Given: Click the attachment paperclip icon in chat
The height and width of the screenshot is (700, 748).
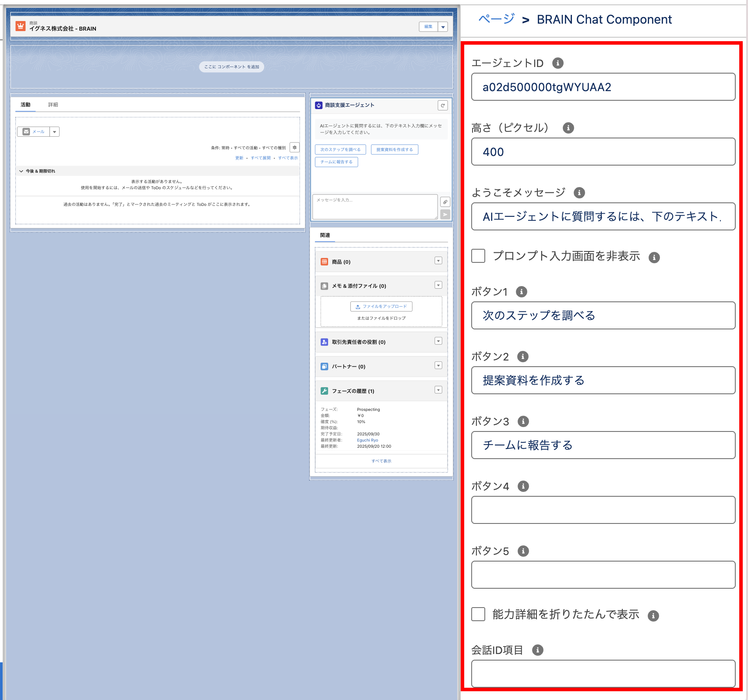Looking at the screenshot, I should [445, 202].
